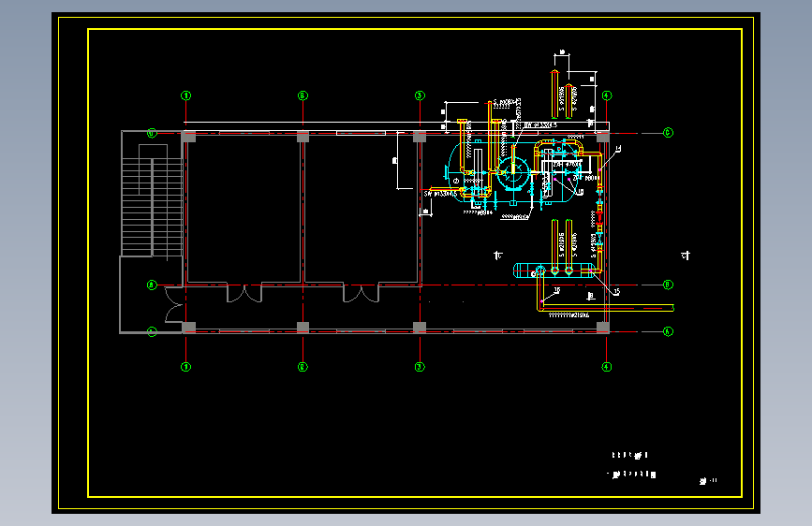Select grid bubble 4 above the plan
The width and height of the screenshot is (812, 526).
[607, 95]
